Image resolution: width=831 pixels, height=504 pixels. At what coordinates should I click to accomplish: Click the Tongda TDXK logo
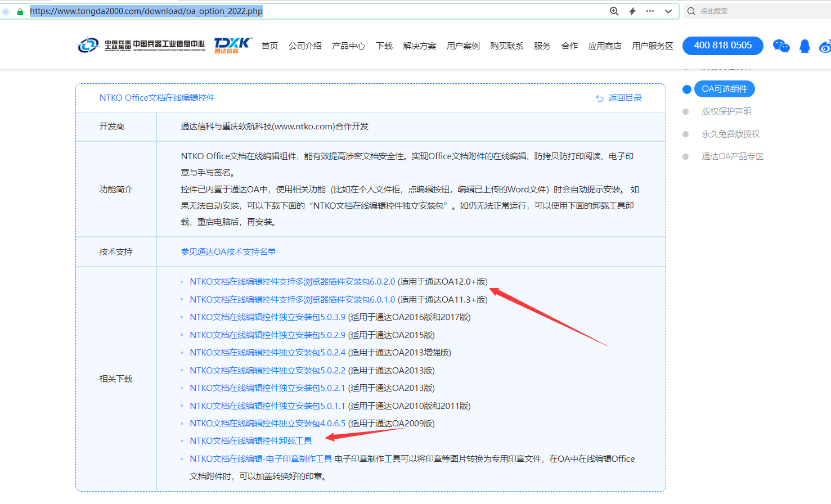tap(233, 45)
